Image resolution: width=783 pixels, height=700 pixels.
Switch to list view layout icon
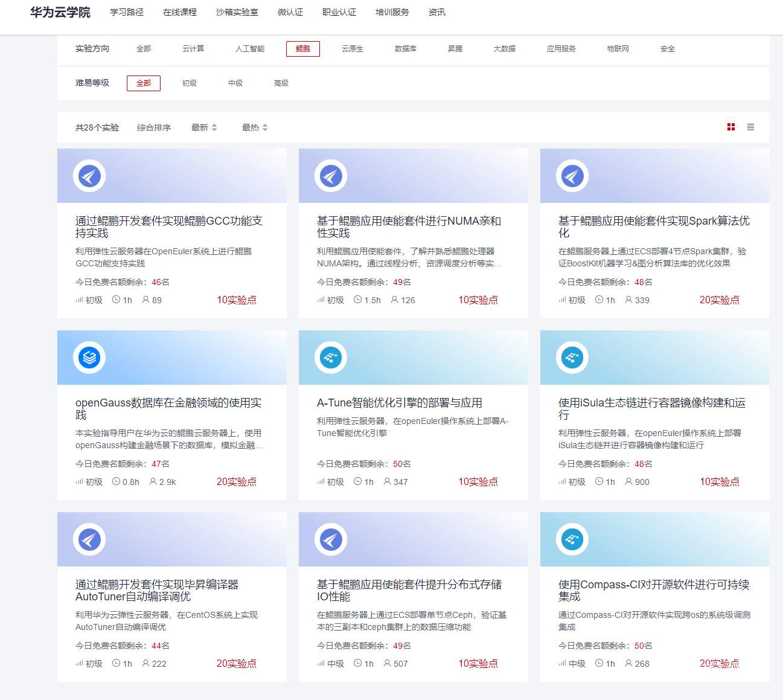(750, 127)
